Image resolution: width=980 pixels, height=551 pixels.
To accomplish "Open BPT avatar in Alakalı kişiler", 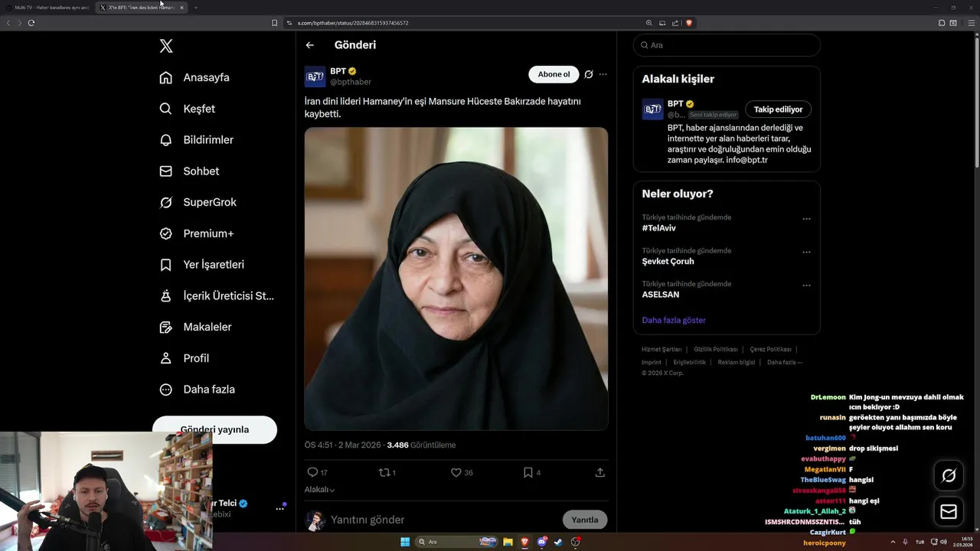I will pos(652,109).
